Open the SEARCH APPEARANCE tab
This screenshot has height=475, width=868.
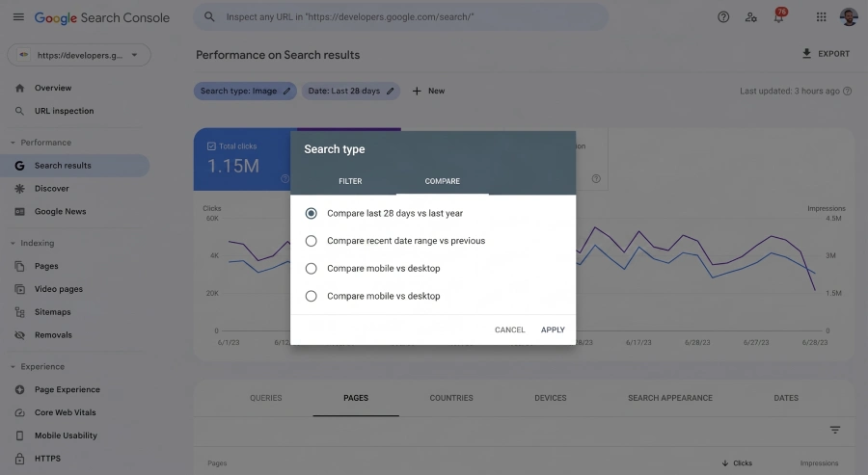coord(670,398)
